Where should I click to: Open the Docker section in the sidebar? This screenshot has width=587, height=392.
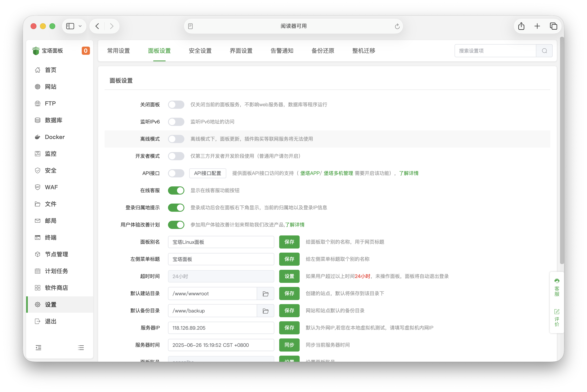[x=54, y=137]
